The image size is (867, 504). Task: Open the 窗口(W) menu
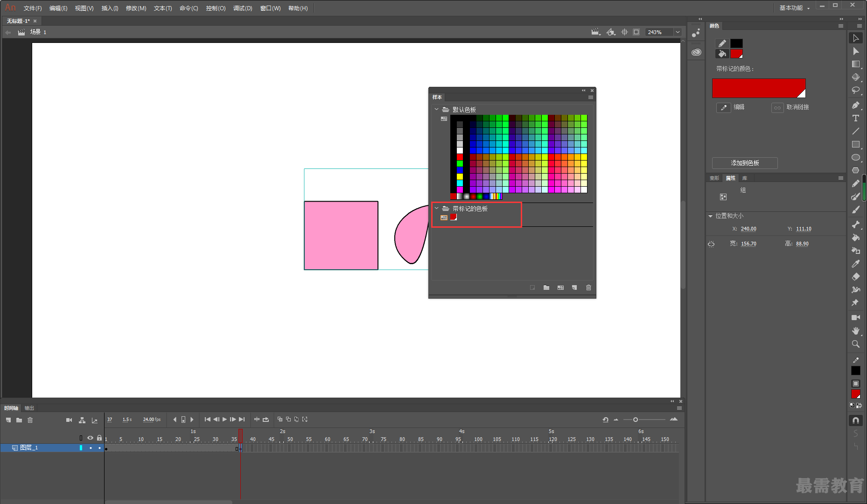click(x=270, y=8)
